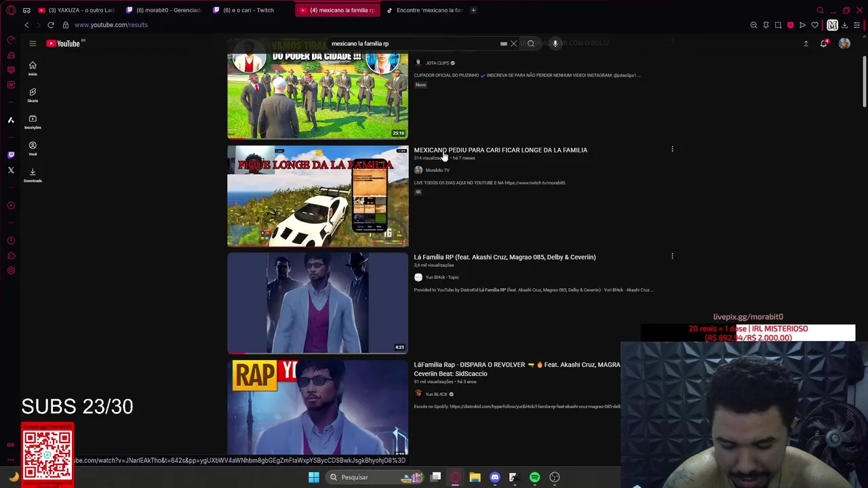Open Task View on the taskbar
This screenshot has height=488, width=868.
tap(436, 477)
